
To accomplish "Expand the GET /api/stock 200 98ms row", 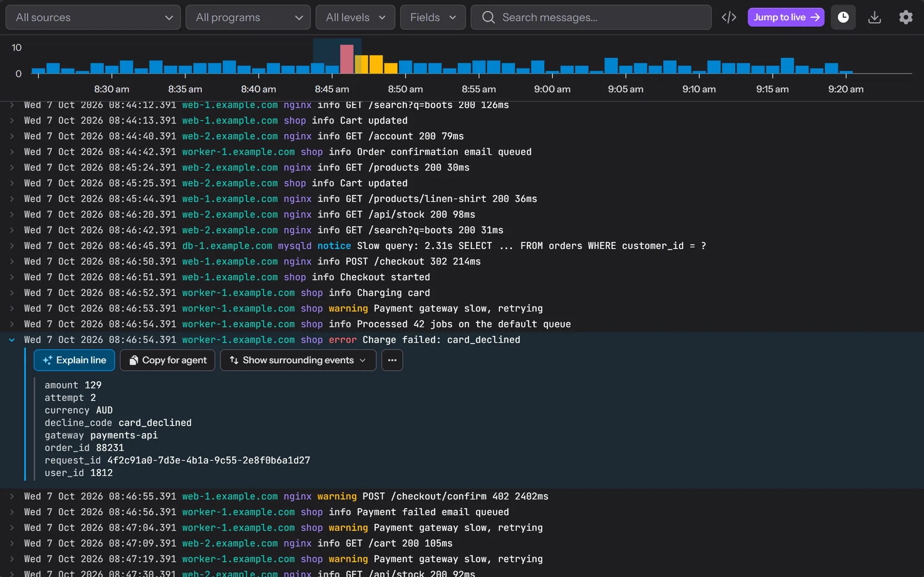I will (12, 215).
